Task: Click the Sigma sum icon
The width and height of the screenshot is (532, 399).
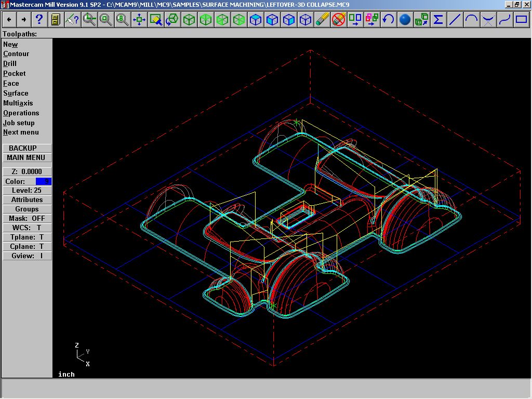Action: point(438,20)
